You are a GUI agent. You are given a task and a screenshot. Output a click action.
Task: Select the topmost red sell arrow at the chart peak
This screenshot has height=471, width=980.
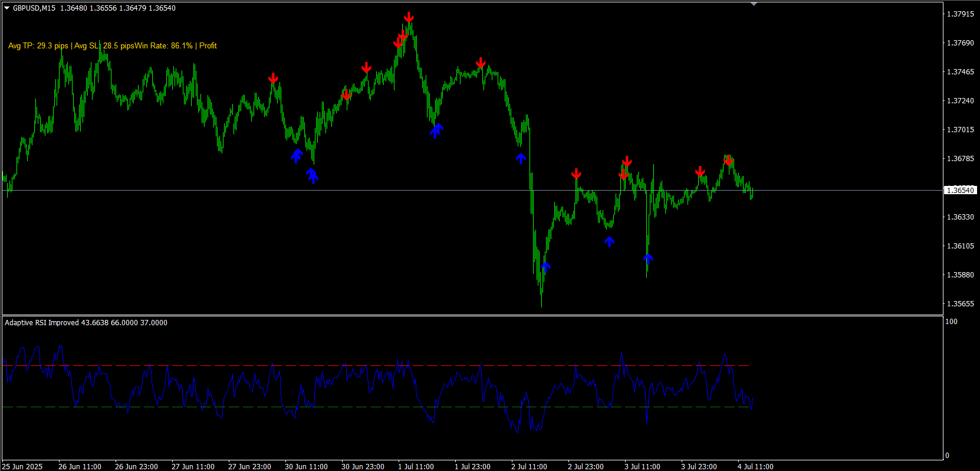coord(409,17)
